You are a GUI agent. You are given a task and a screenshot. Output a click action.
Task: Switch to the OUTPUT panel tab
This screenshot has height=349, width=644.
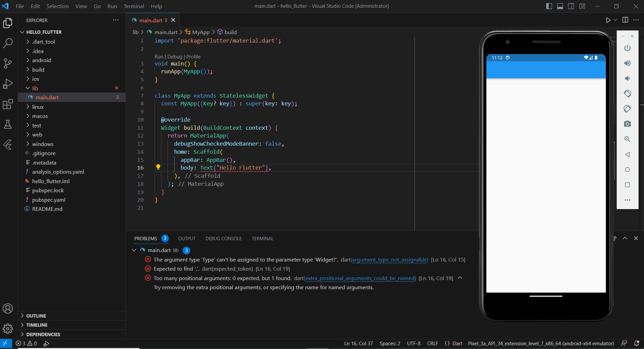point(187,239)
